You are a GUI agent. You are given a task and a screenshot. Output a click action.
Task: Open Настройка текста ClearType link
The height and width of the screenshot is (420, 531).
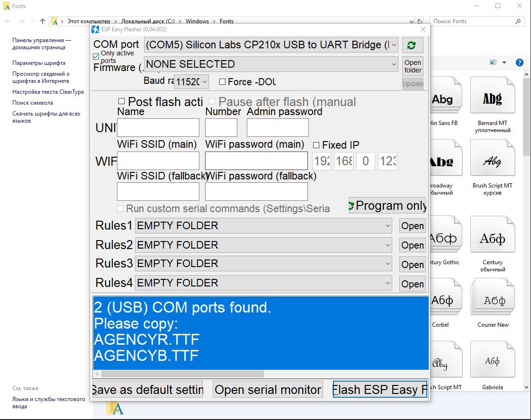coord(48,92)
